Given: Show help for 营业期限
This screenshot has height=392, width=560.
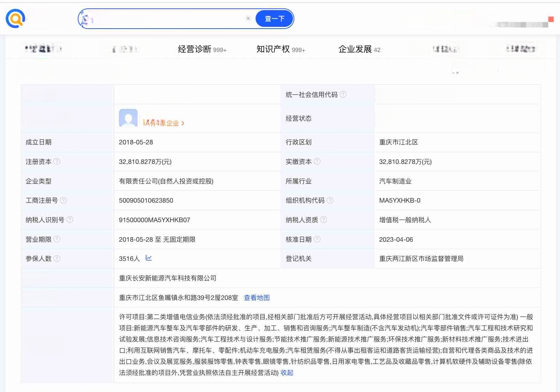Looking at the screenshot, I should [x=57, y=239].
